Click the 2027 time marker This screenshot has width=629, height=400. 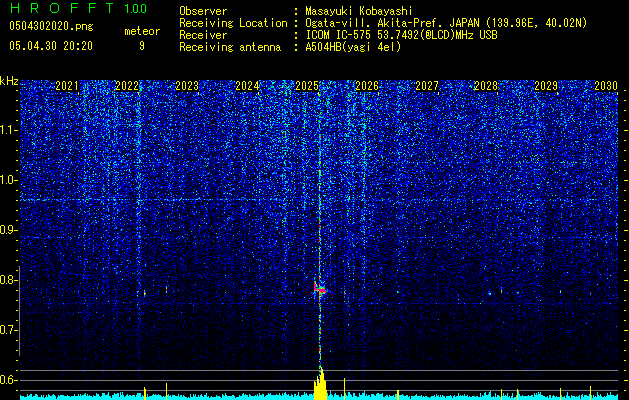pyautogui.click(x=427, y=86)
